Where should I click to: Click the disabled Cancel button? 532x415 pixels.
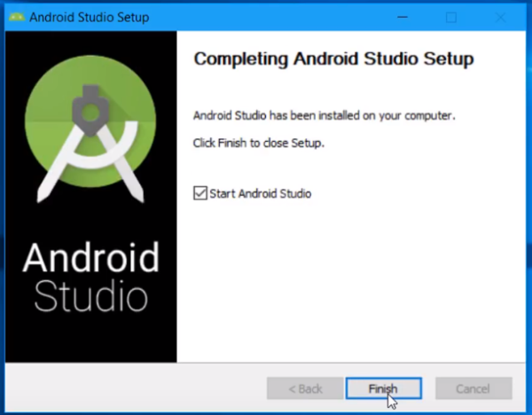pyautogui.click(x=473, y=388)
